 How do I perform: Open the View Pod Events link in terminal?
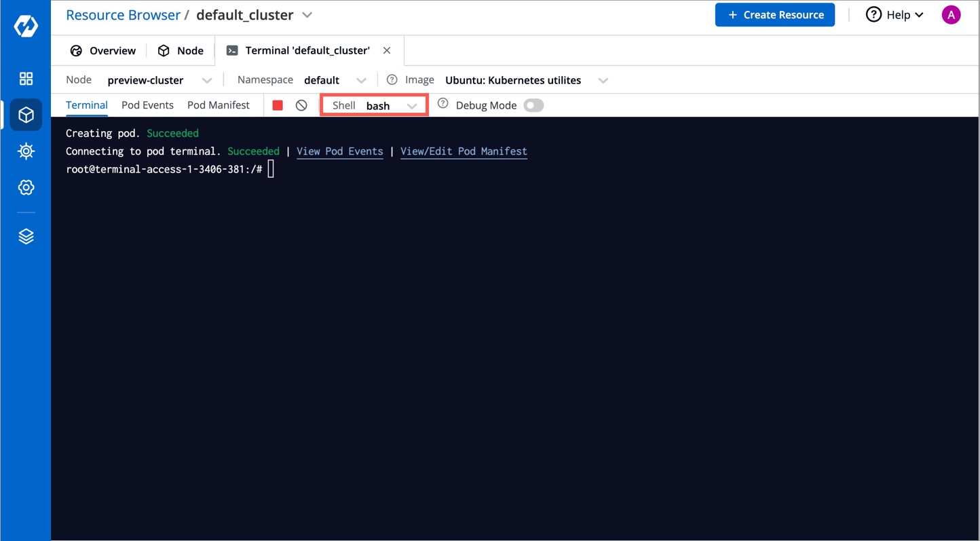(x=340, y=151)
